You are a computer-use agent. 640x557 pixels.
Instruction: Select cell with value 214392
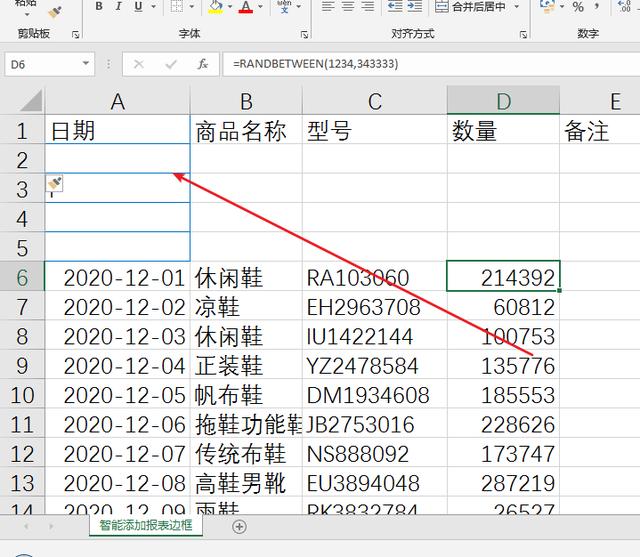[x=503, y=277]
